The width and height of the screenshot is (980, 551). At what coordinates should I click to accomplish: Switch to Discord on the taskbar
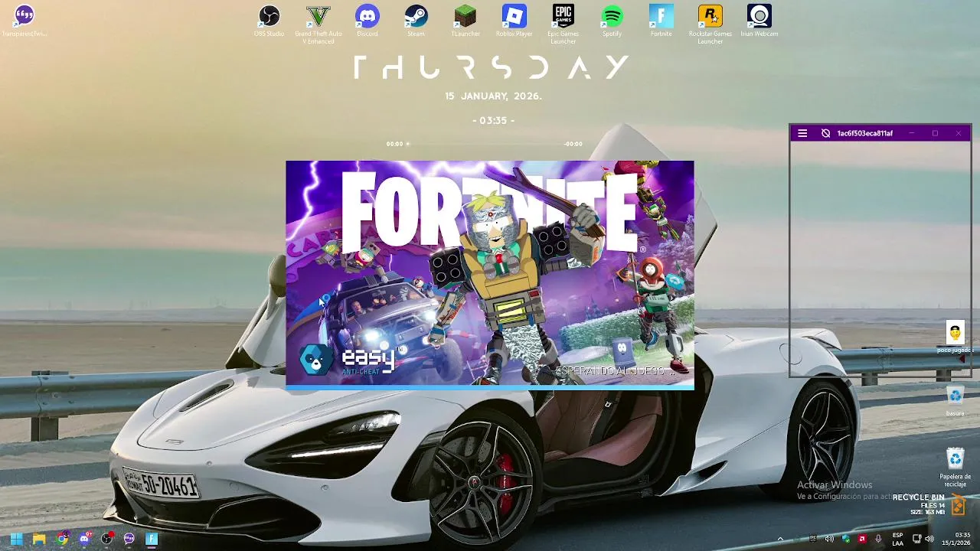point(85,539)
